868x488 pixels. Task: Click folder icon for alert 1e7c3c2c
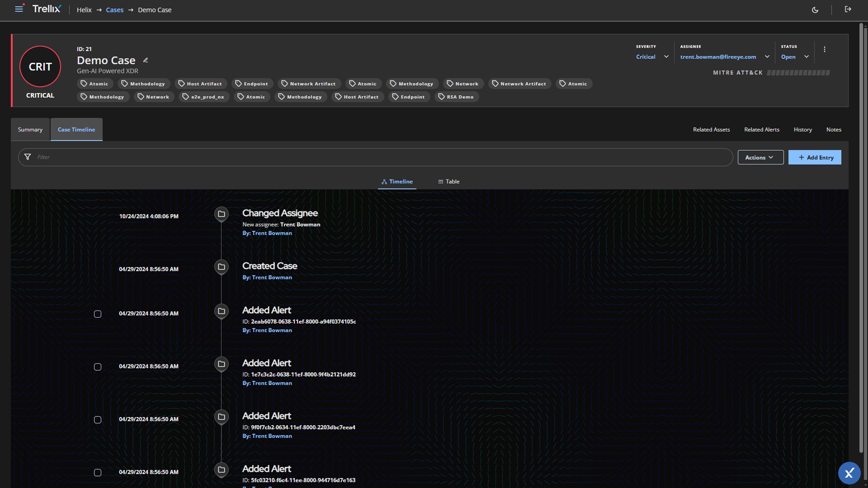point(221,364)
